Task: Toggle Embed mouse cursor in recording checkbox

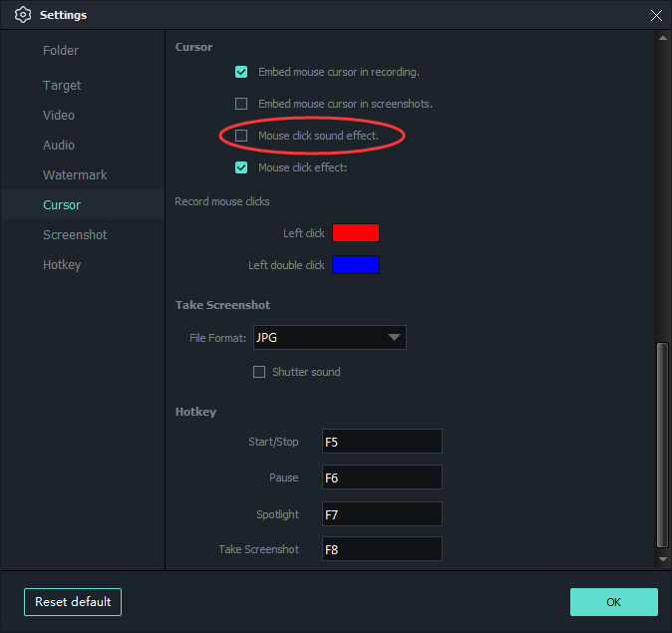Action: (x=241, y=72)
